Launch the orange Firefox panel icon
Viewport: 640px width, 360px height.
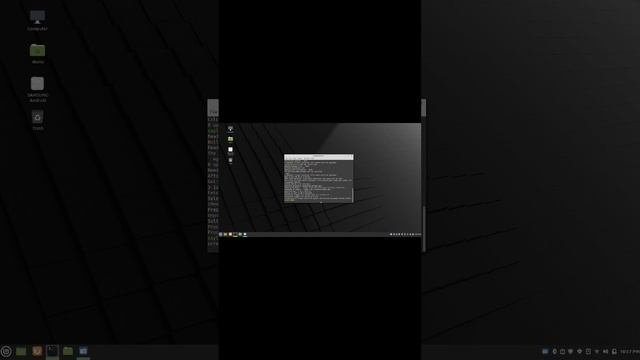(x=37, y=351)
